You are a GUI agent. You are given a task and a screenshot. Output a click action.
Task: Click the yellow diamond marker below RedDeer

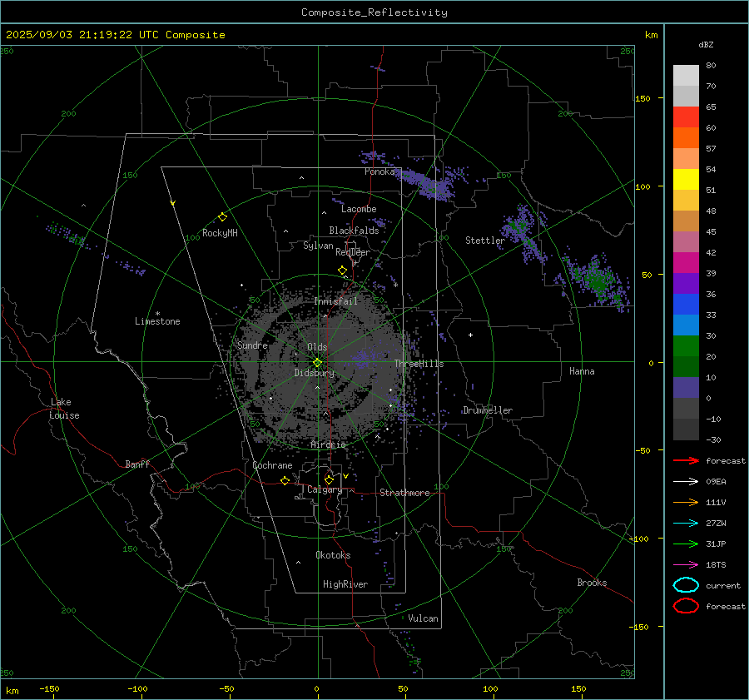342,271
